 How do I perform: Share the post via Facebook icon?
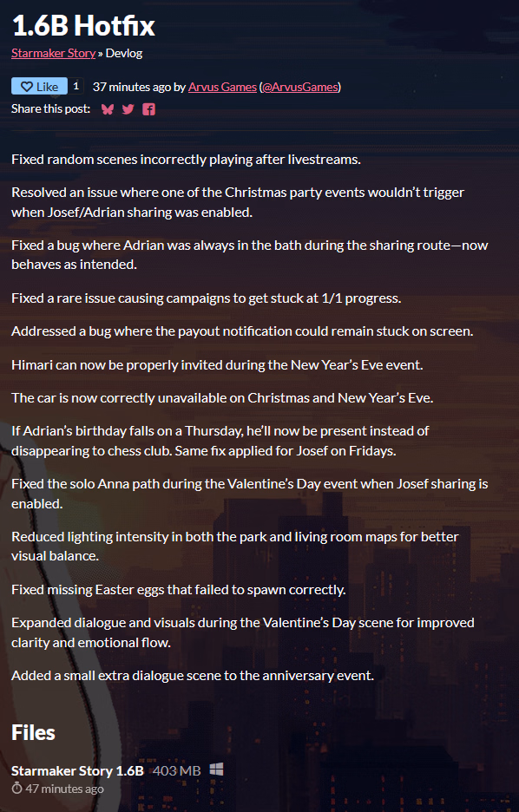pos(148,109)
